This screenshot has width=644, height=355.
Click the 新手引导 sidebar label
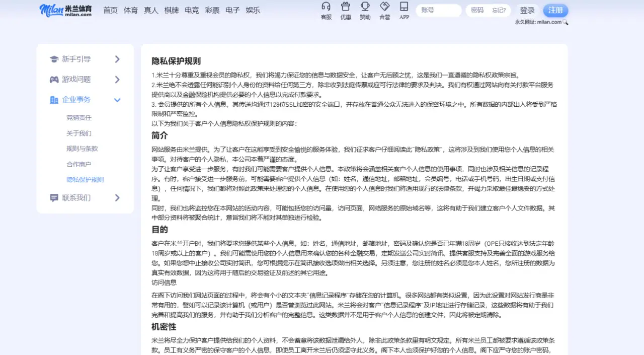click(76, 59)
